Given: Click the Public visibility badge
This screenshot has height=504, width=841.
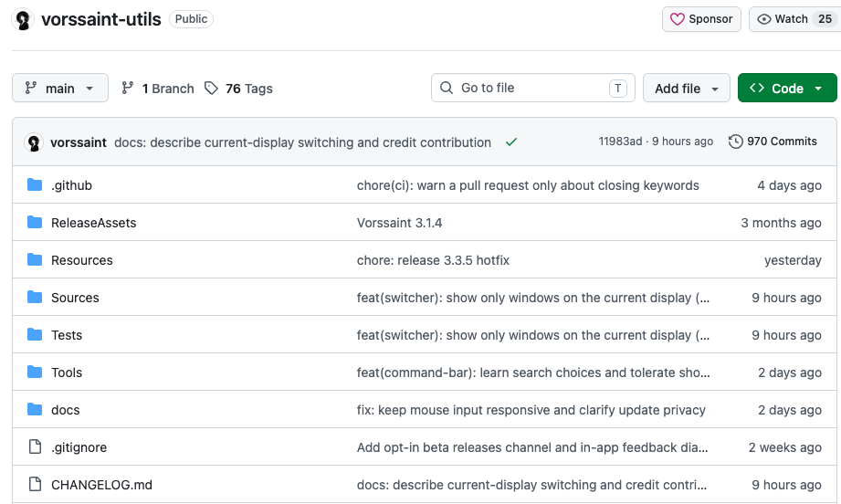Looking at the screenshot, I should [x=191, y=19].
